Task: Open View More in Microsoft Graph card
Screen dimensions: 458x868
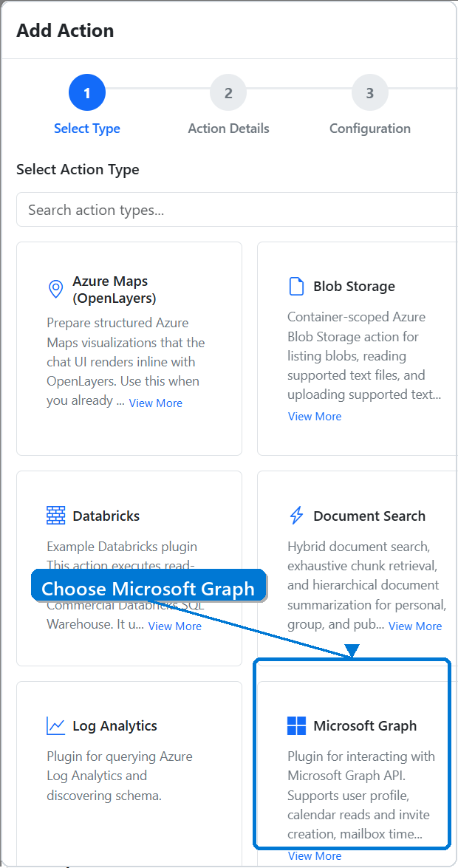Action: pyautogui.click(x=315, y=856)
